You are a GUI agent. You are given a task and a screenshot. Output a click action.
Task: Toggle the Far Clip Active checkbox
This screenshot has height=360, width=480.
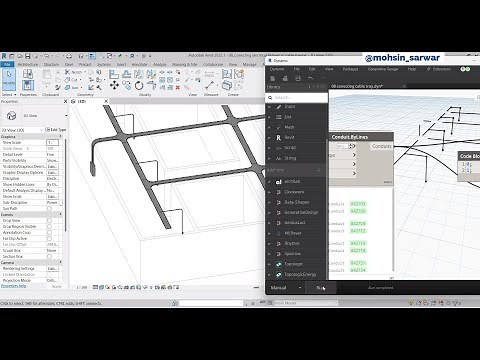[x=49, y=239]
